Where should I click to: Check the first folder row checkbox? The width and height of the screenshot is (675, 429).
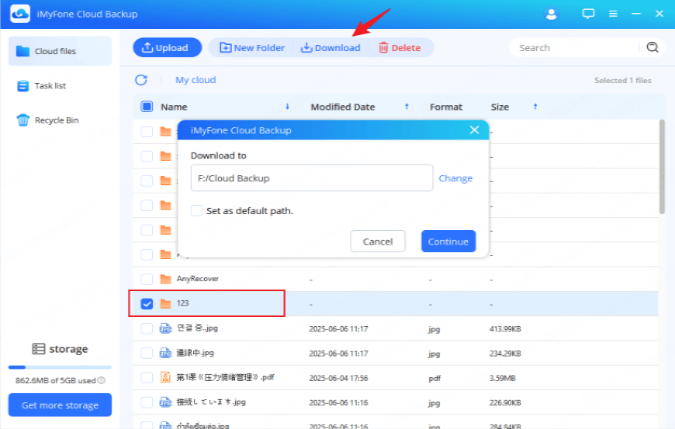click(147, 131)
